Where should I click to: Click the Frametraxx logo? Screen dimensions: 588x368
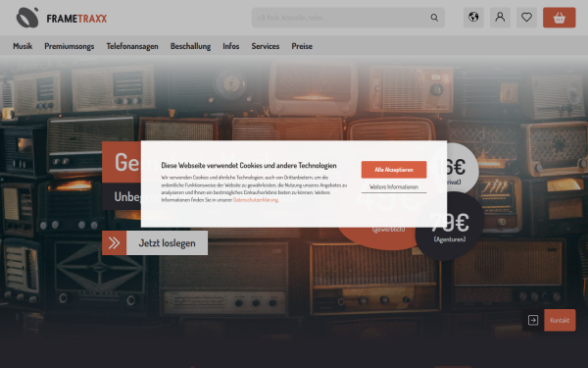62,18
